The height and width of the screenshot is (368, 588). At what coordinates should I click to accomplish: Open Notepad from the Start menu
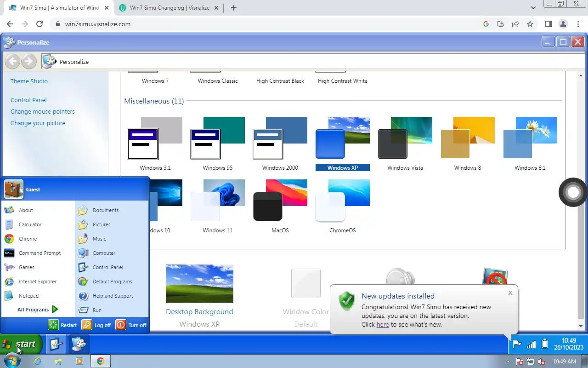tap(38, 296)
